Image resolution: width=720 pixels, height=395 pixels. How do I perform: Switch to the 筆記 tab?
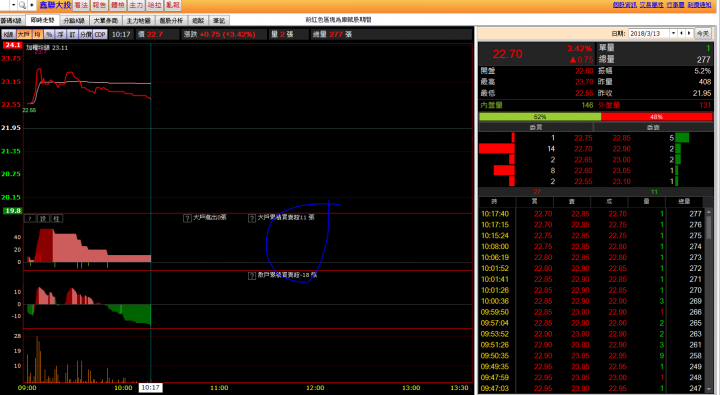pyautogui.click(x=219, y=21)
